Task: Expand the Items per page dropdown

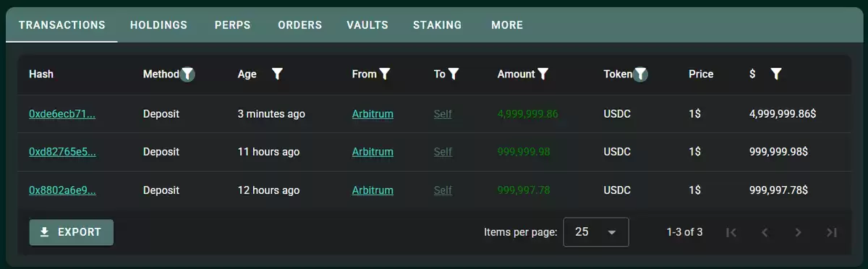Action: (596, 232)
